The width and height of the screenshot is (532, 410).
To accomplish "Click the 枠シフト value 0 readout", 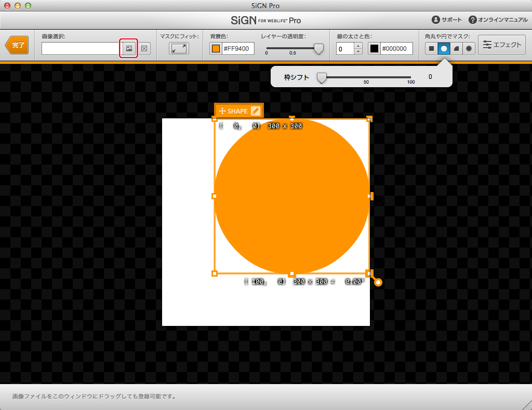I will (430, 77).
